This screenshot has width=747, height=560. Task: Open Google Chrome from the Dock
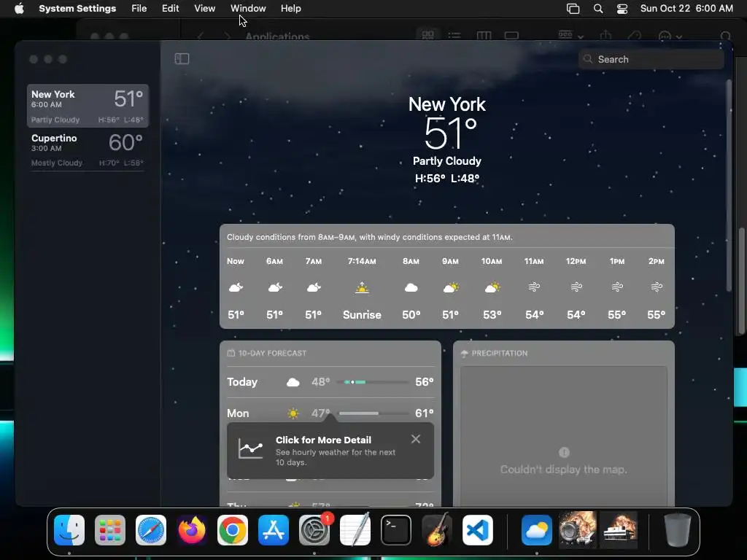point(233,530)
